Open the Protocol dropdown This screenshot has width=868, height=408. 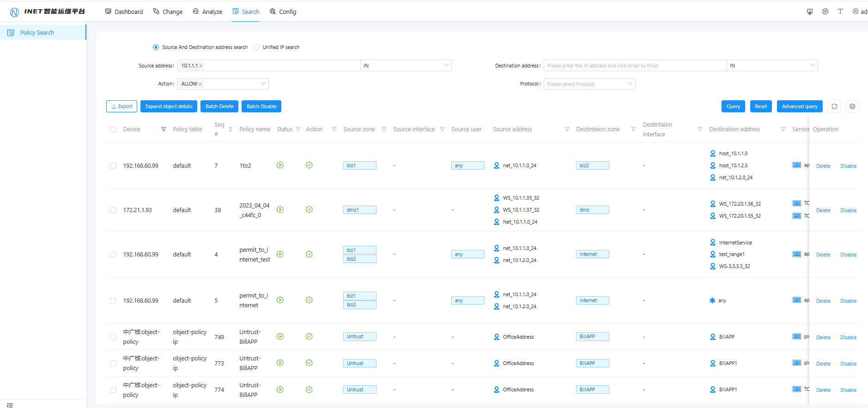click(589, 84)
